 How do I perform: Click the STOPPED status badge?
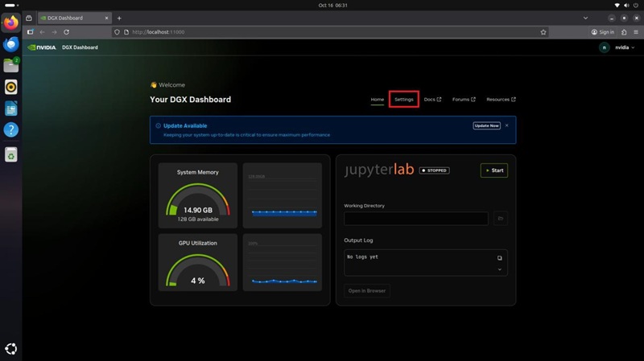point(434,170)
